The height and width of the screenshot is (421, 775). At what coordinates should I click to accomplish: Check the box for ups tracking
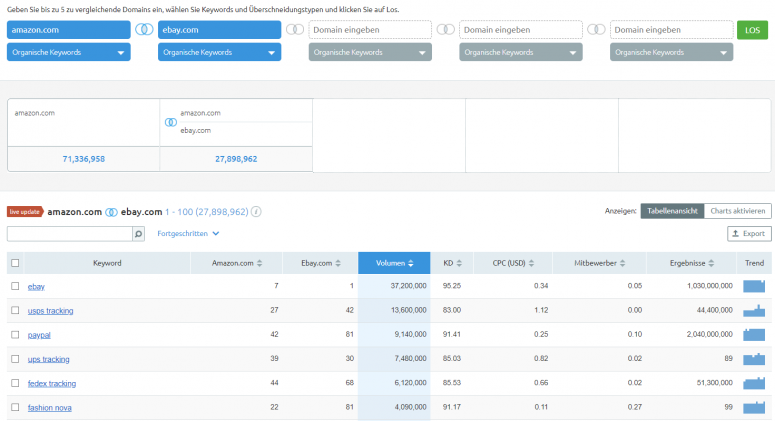point(15,359)
